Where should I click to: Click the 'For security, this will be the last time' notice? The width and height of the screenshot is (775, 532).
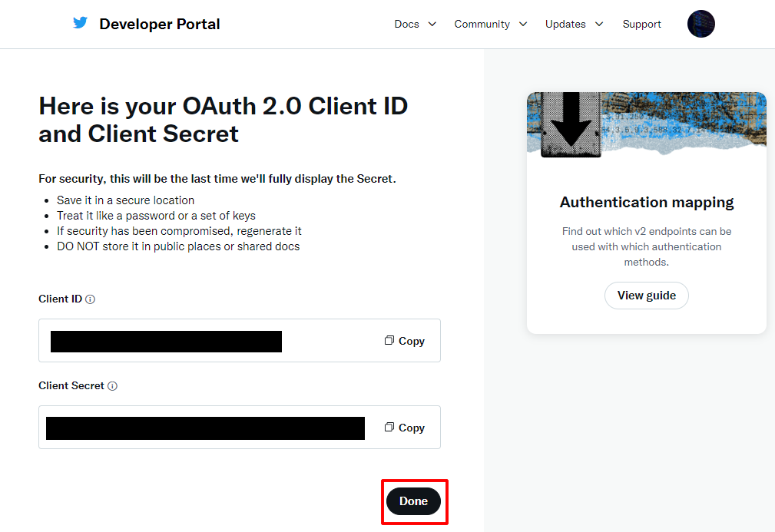tap(217, 179)
